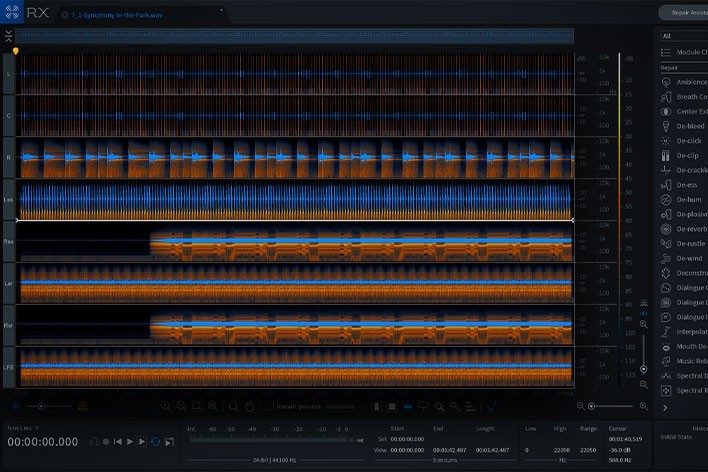Screen dimensions: 708x472
Task: Toggle the Instant process checkbox
Action: (269, 407)
